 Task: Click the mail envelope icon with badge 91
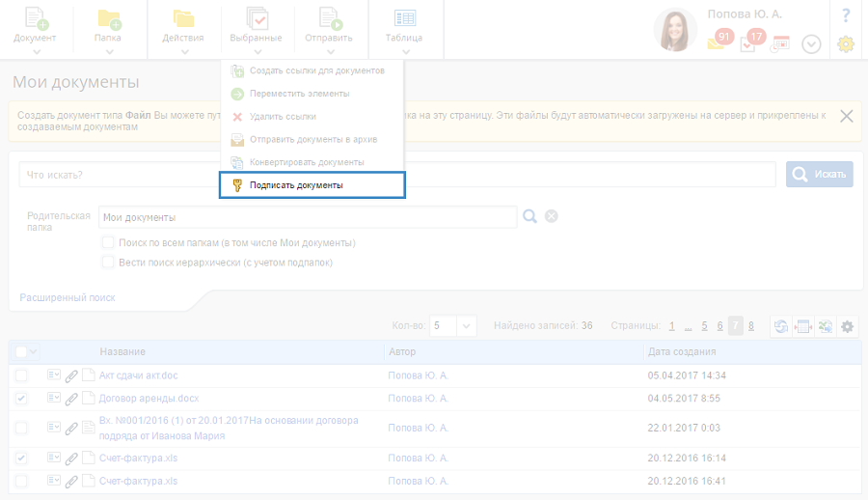click(x=717, y=42)
